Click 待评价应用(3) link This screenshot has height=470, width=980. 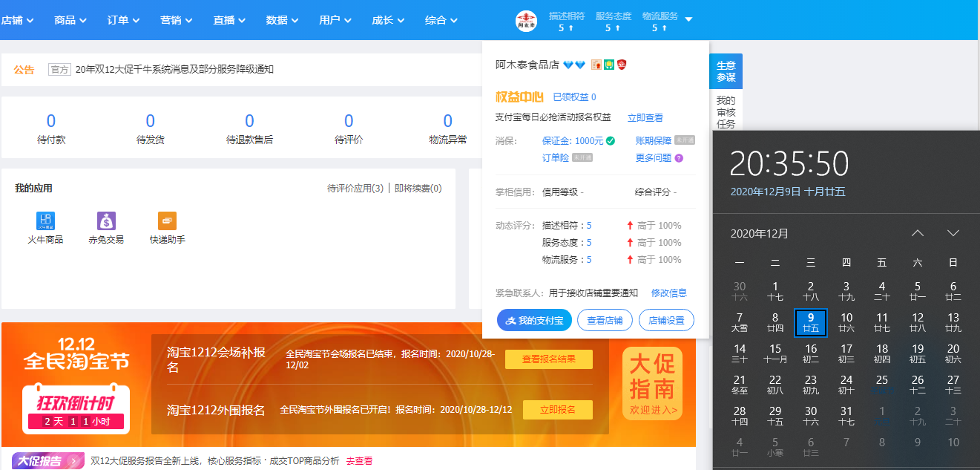355,189
